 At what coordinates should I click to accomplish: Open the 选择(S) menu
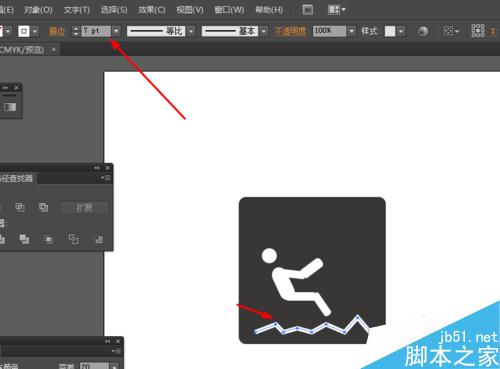tap(114, 10)
